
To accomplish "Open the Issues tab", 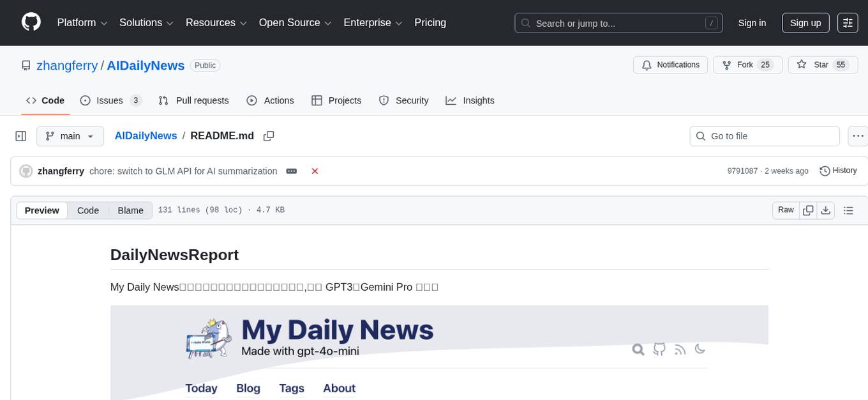I will coord(108,100).
